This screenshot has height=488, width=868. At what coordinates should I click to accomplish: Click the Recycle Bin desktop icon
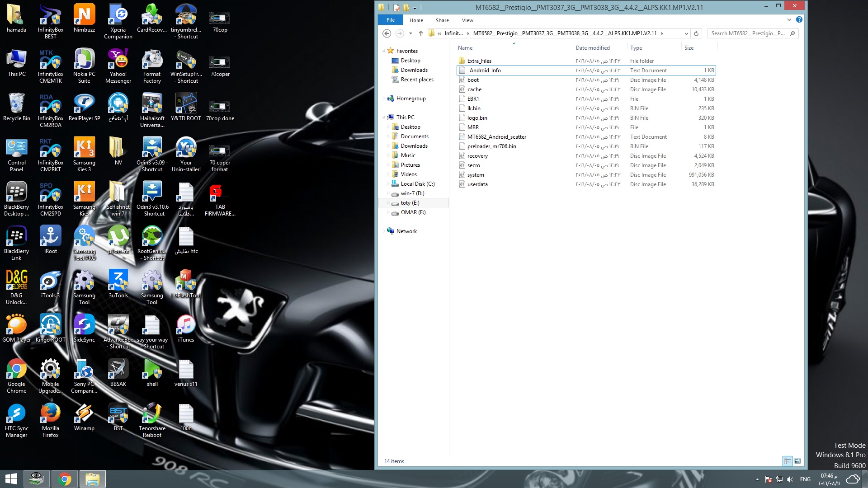(x=16, y=107)
